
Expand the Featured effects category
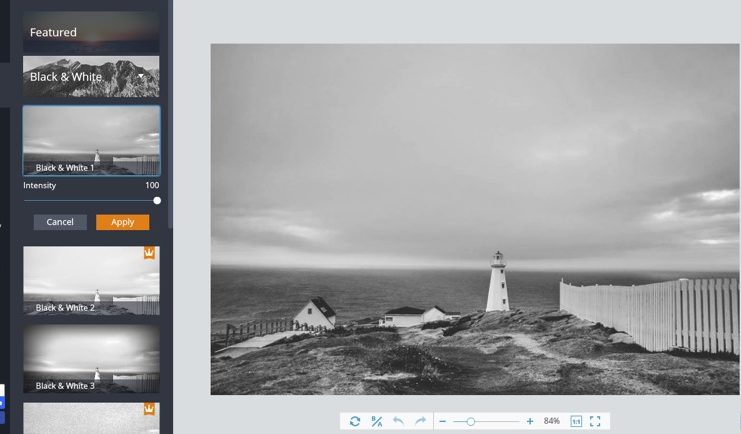point(91,33)
